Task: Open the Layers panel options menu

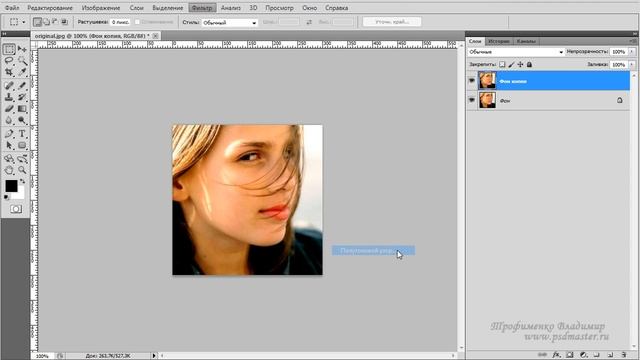Action: tap(633, 41)
